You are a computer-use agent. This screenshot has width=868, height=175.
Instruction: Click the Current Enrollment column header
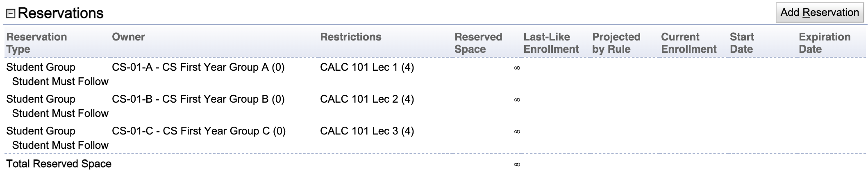click(688, 43)
